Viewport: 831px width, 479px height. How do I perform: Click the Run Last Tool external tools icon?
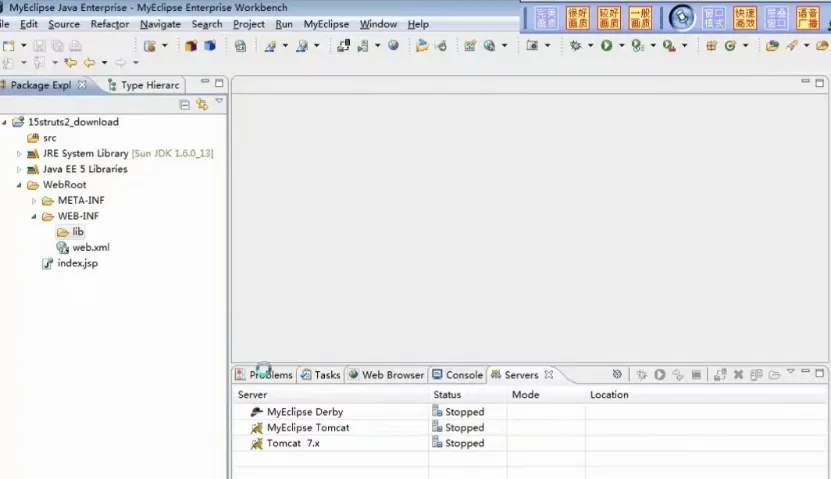(669, 46)
